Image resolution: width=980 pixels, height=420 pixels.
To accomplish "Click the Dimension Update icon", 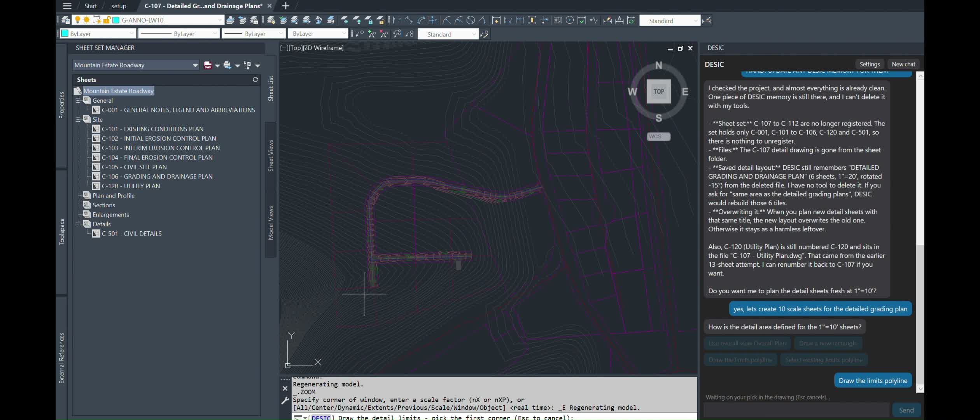I will tap(632, 20).
